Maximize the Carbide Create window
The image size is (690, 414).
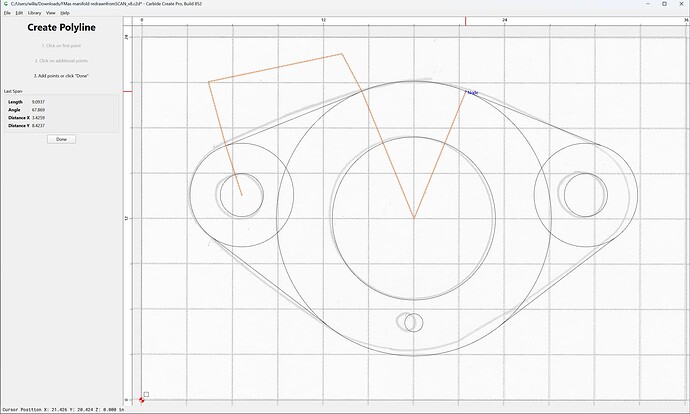(x=664, y=4)
